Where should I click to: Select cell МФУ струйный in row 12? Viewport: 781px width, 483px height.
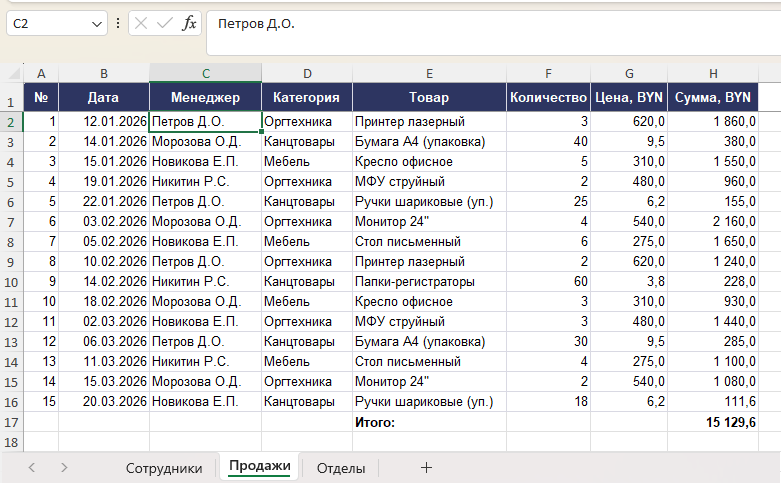[x=429, y=322]
